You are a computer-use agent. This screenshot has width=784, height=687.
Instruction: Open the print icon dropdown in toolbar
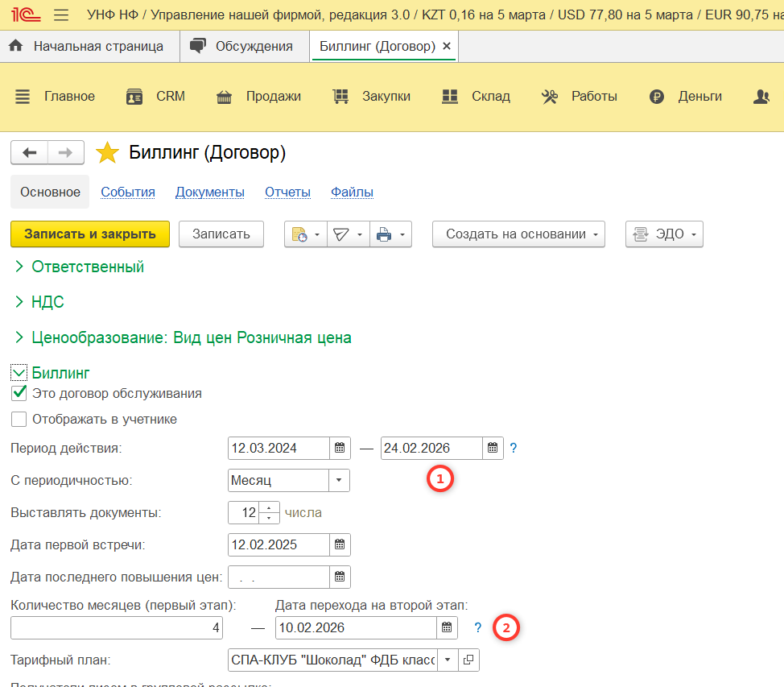391,234
